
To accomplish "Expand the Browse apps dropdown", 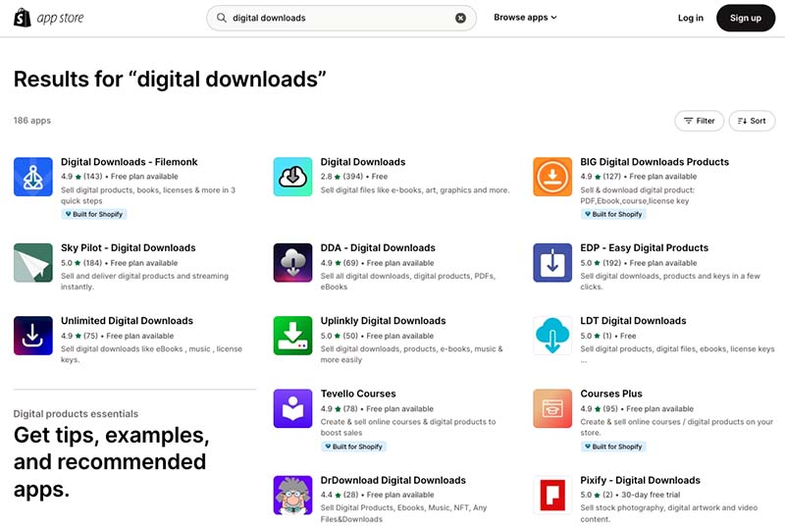I will (525, 18).
